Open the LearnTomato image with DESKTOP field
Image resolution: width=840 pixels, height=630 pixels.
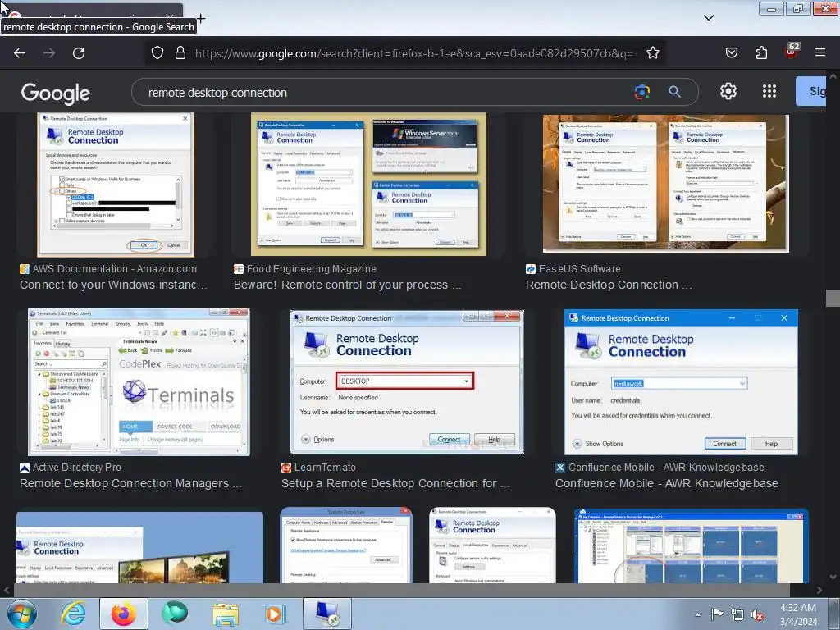click(407, 382)
